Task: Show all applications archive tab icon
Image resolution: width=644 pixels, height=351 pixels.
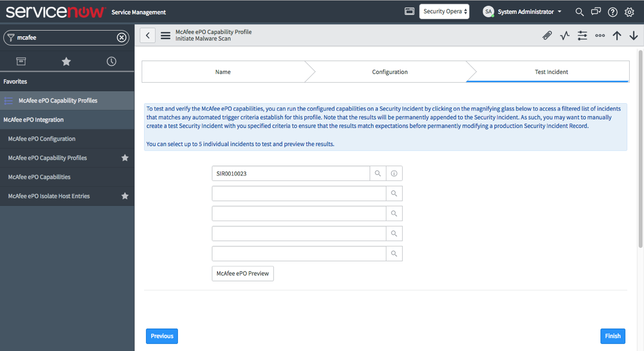Action: coord(21,61)
